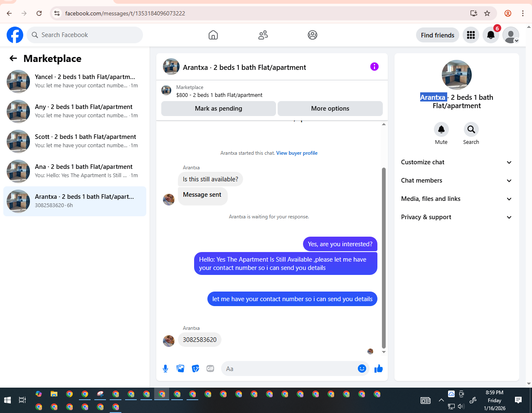
Task: Open conversation information purple icon
Action: pos(374,67)
